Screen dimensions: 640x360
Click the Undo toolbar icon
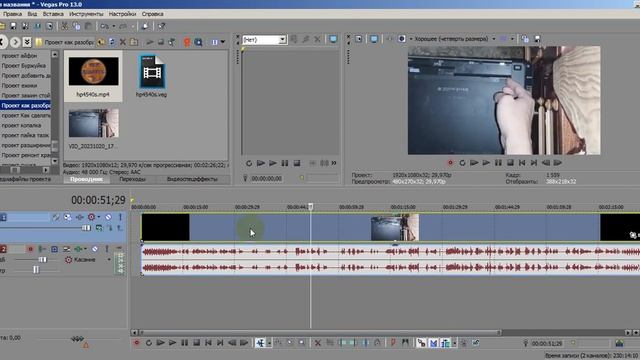pyautogui.click(x=104, y=26)
